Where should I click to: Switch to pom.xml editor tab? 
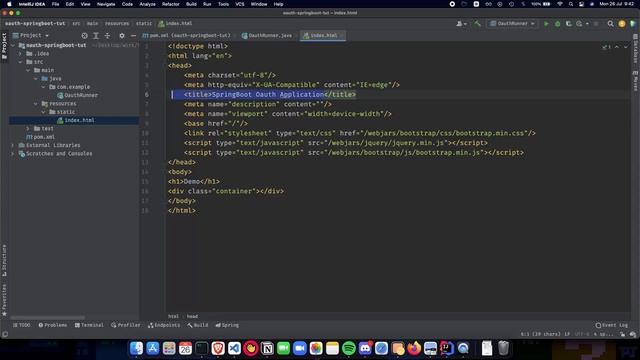tap(187, 36)
